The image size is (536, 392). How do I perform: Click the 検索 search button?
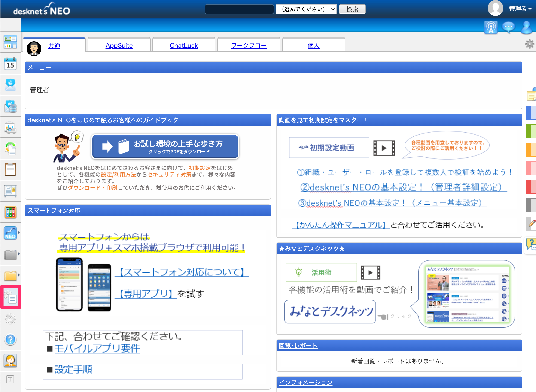[x=352, y=9]
